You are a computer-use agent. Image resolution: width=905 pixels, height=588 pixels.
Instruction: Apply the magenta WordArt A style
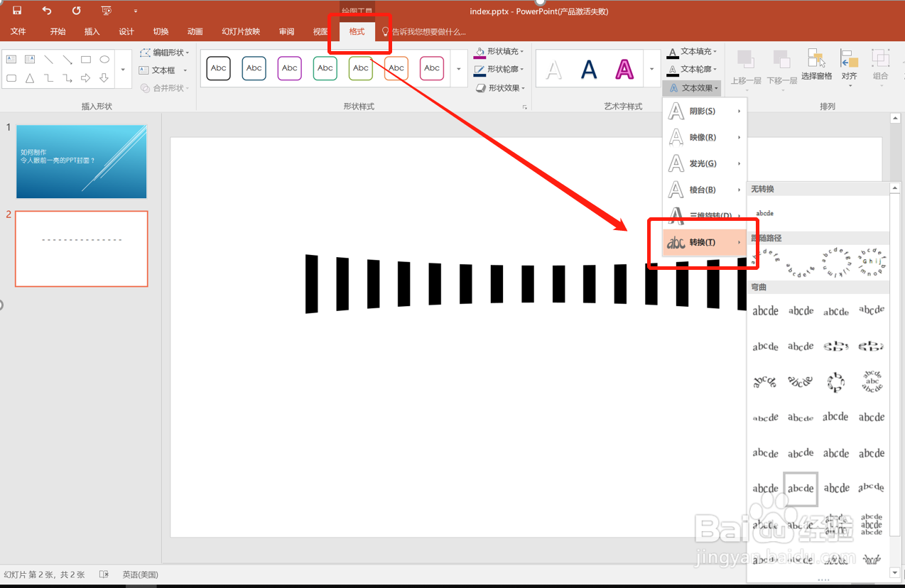pos(624,70)
